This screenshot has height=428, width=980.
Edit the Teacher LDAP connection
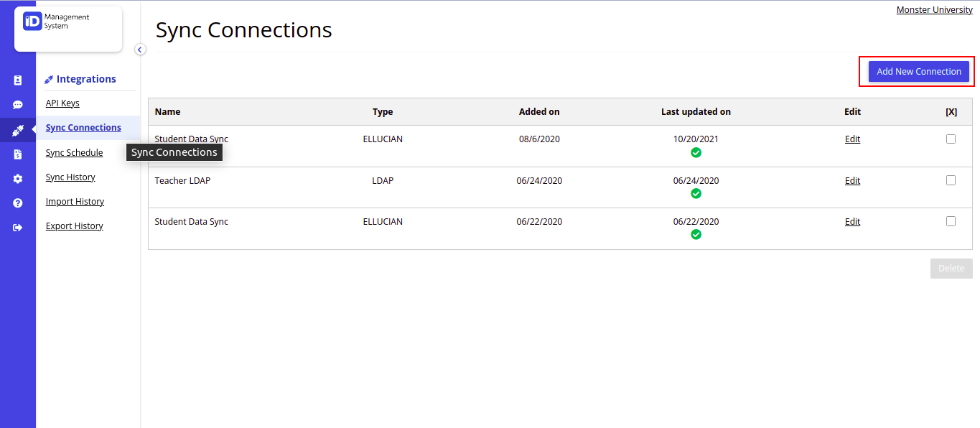pyautogui.click(x=852, y=180)
